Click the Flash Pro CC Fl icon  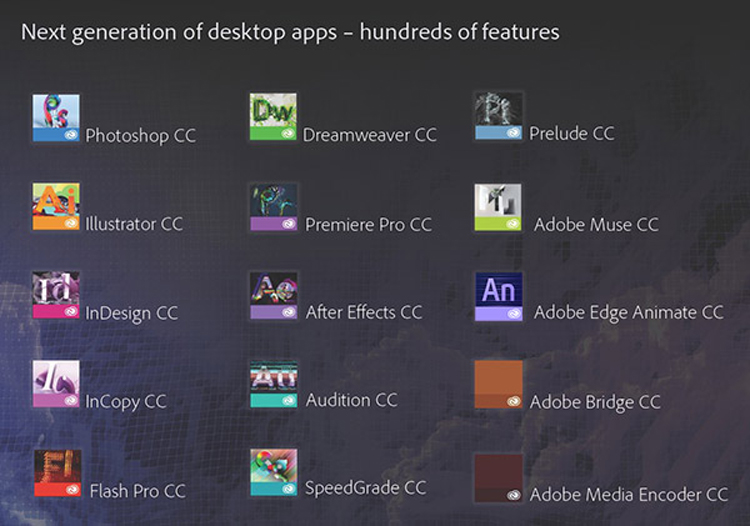pos(57,473)
